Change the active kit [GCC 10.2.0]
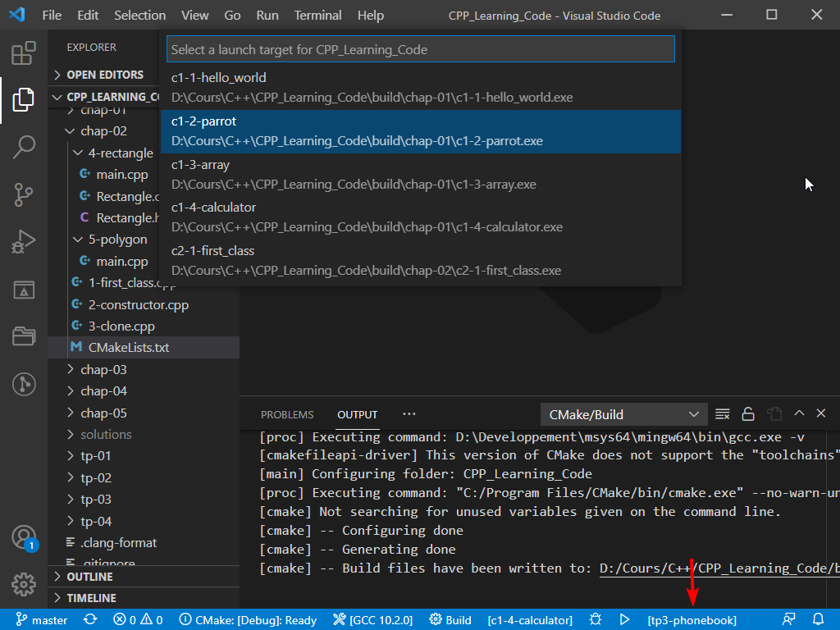 click(373, 620)
